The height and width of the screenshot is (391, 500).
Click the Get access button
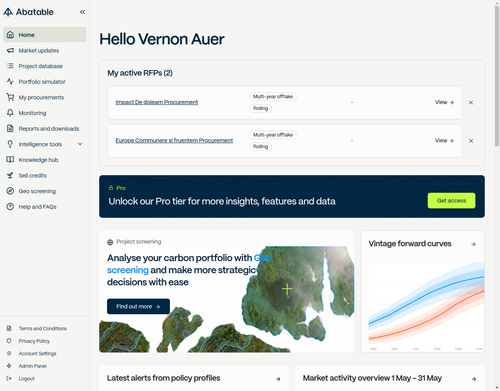tap(451, 201)
